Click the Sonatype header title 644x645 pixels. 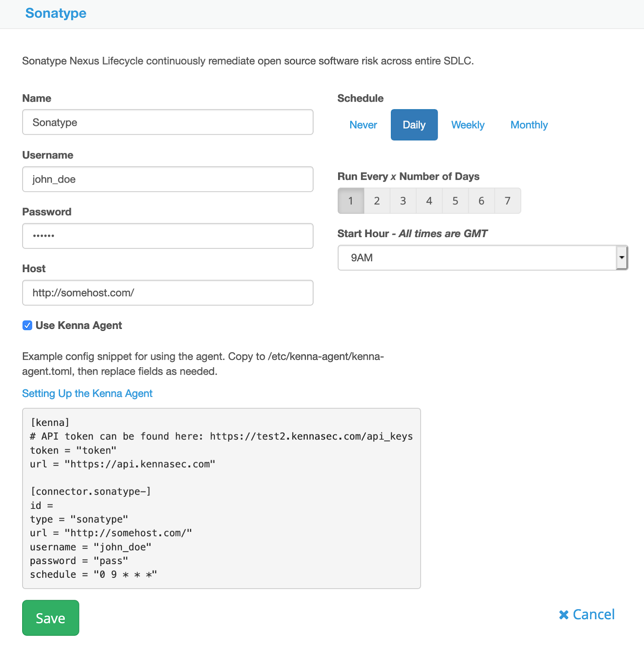coord(56,13)
